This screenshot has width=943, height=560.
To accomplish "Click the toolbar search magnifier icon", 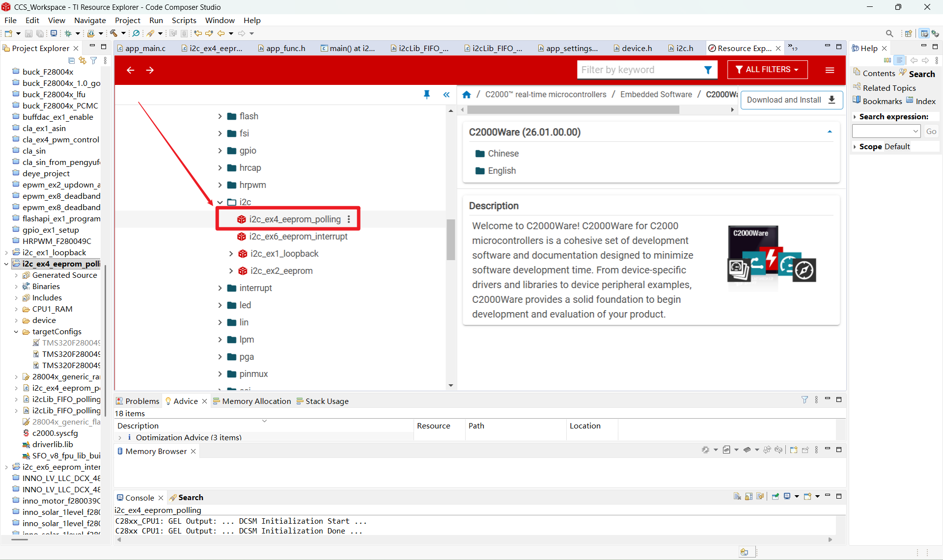I will click(x=889, y=33).
